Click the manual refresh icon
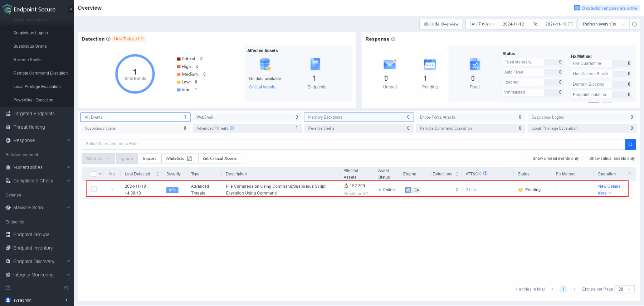 point(634,24)
